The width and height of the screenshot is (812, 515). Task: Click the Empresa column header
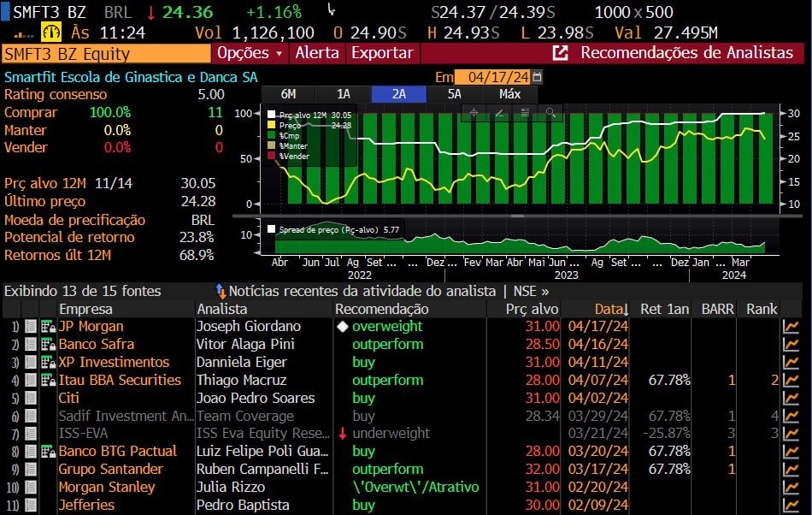coord(85,310)
